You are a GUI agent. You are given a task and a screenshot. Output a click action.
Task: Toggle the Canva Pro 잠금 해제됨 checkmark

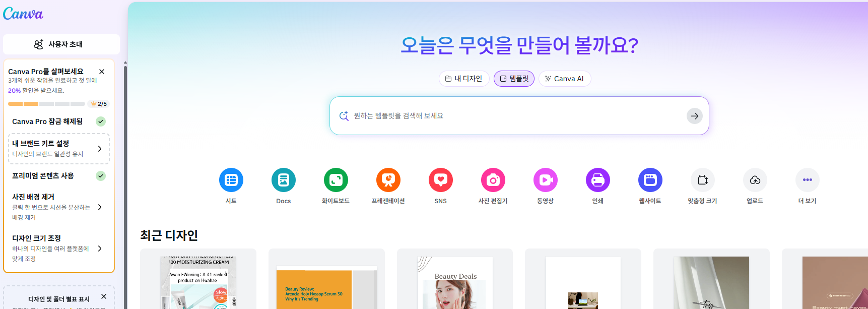(101, 121)
